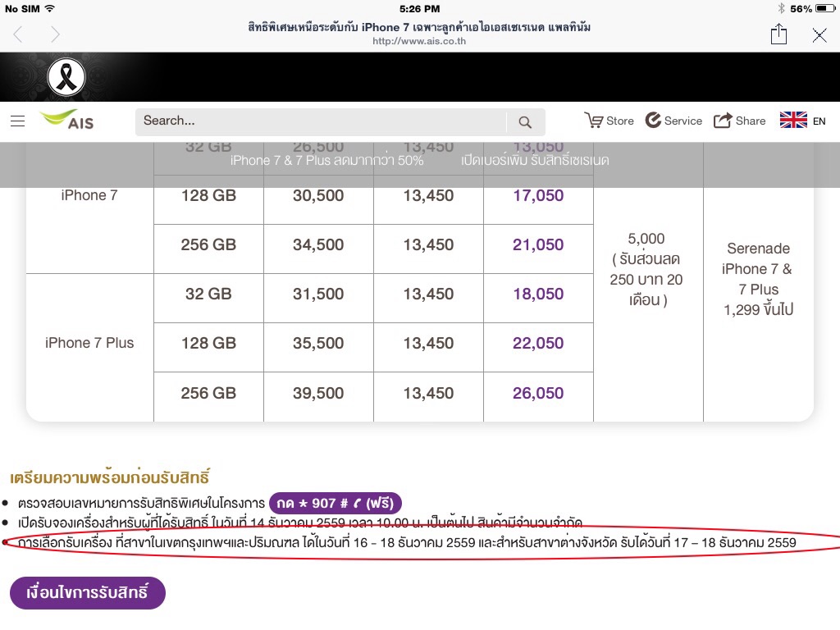
Task: Select the 18,050 purple price
Action: point(538,294)
